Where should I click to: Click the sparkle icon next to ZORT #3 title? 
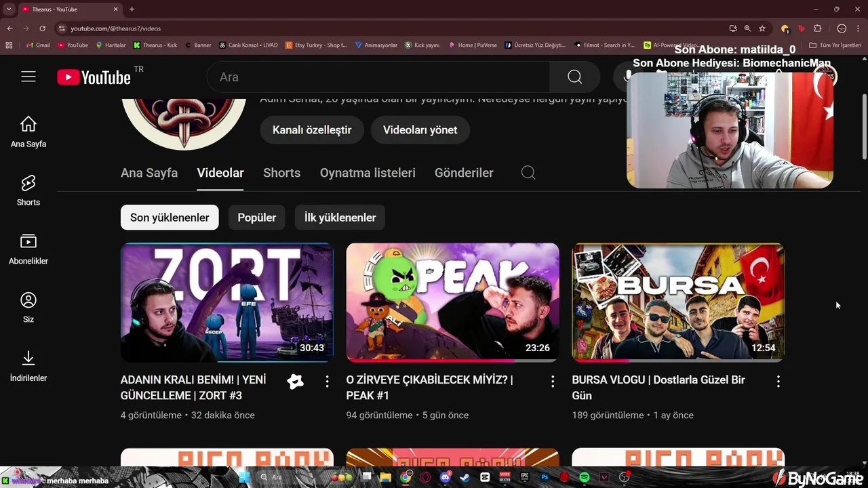(x=295, y=382)
